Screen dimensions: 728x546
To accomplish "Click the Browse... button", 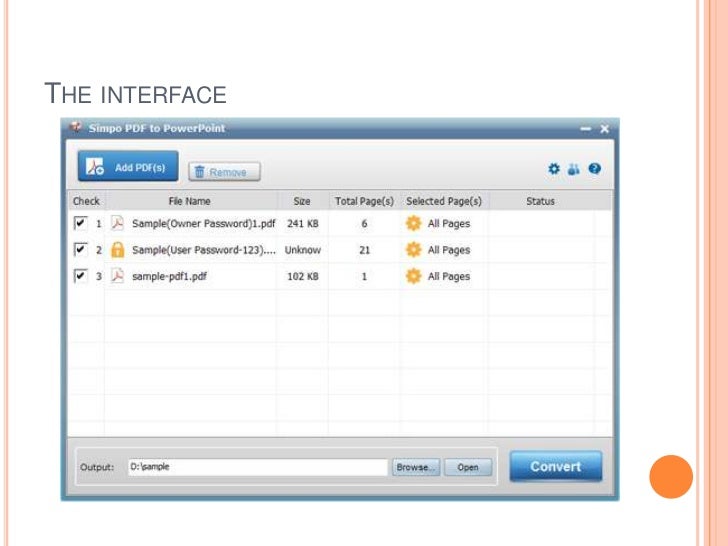I will pyautogui.click(x=416, y=467).
